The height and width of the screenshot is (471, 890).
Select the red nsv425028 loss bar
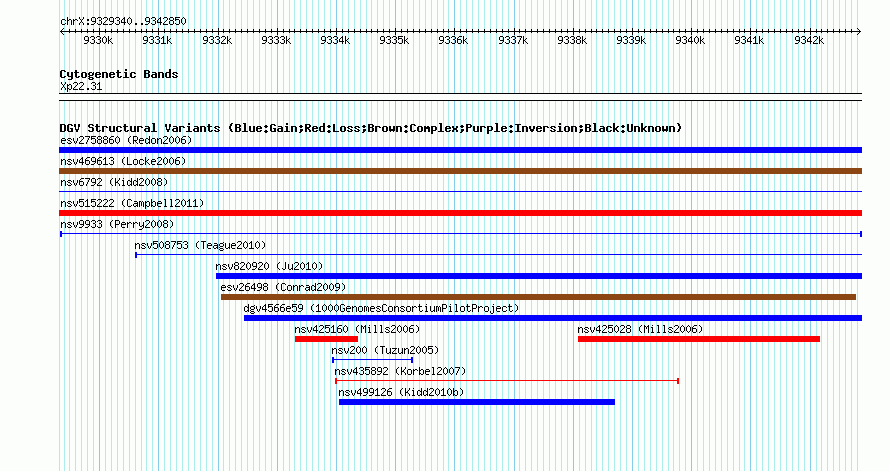click(699, 339)
